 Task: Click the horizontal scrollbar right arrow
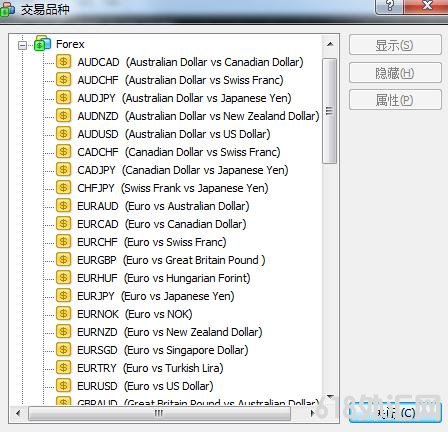click(x=312, y=413)
